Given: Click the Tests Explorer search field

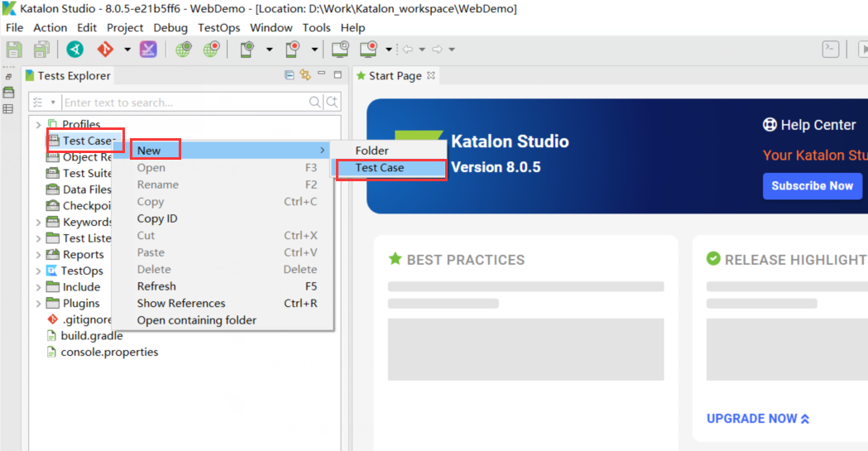Looking at the screenshot, I should click(x=184, y=103).
